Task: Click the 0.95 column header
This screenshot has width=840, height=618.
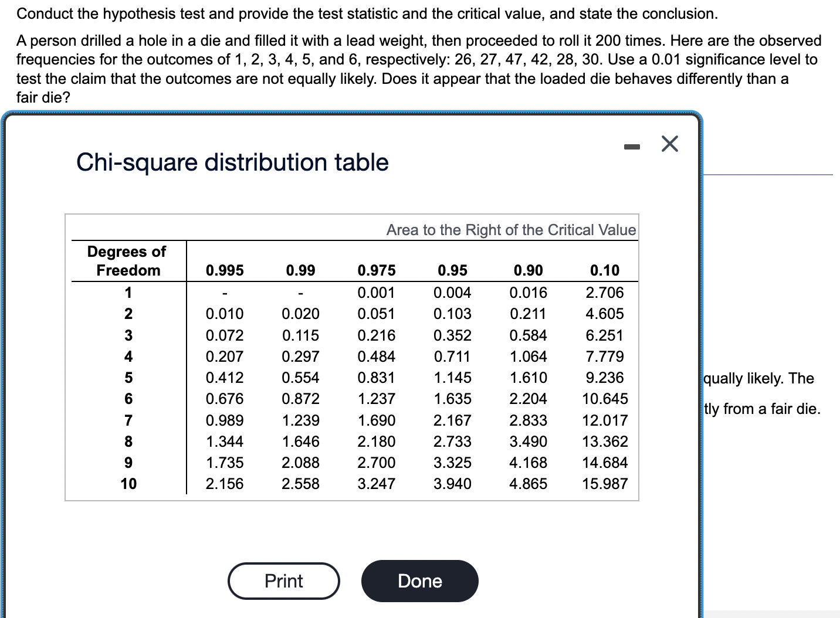Action: tap(452, 270)
